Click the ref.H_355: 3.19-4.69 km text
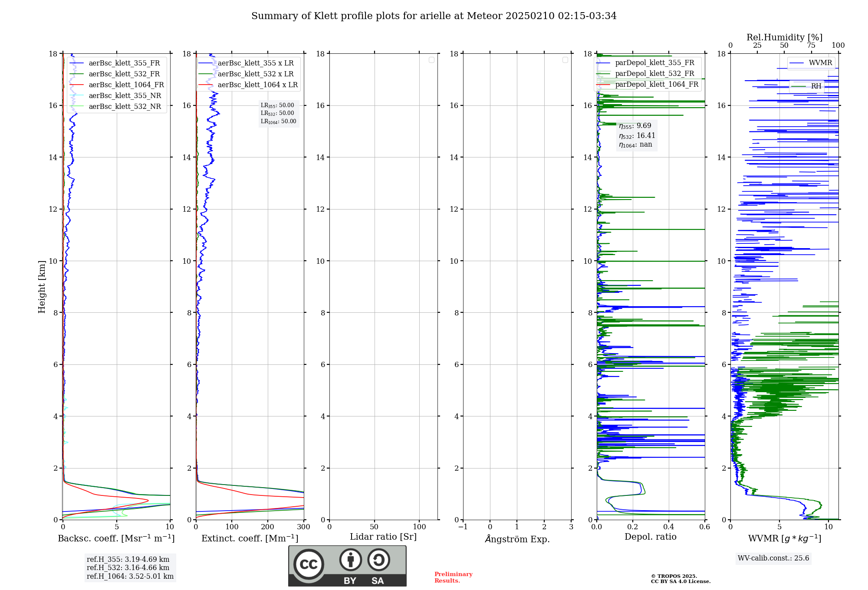The width and height of the screenshot is (868, 590). [x=128, y=560]
